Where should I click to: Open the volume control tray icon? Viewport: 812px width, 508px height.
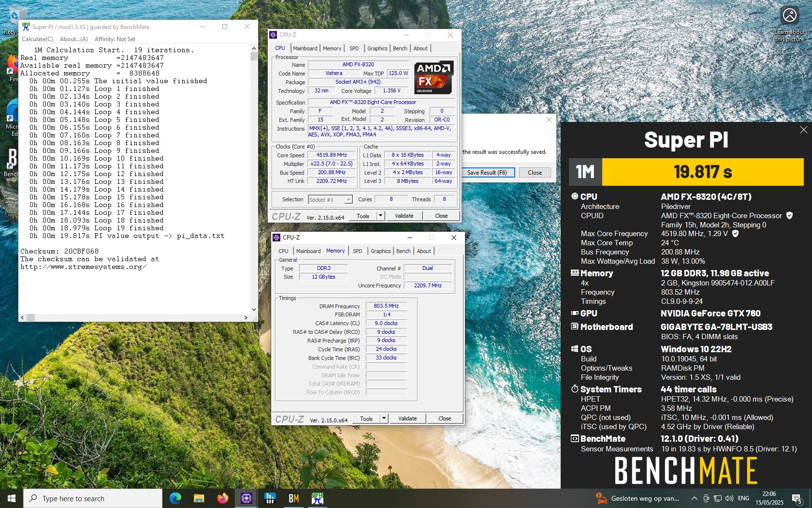pyautogui.click(x=729, y=498)
